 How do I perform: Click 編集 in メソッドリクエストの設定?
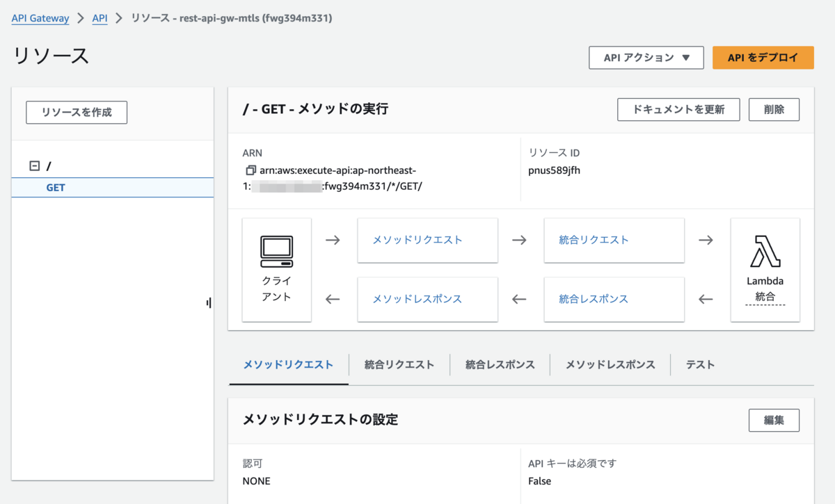point(774,420)
